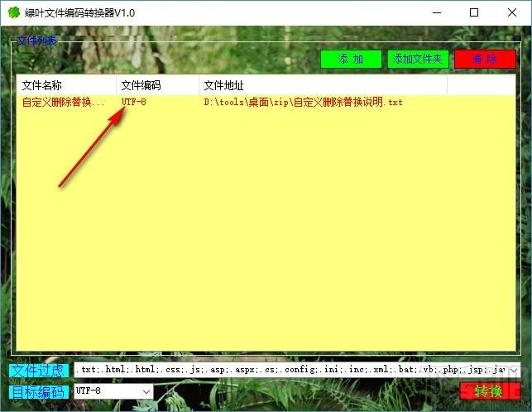Click the 目标编码 label

[39, 392]
